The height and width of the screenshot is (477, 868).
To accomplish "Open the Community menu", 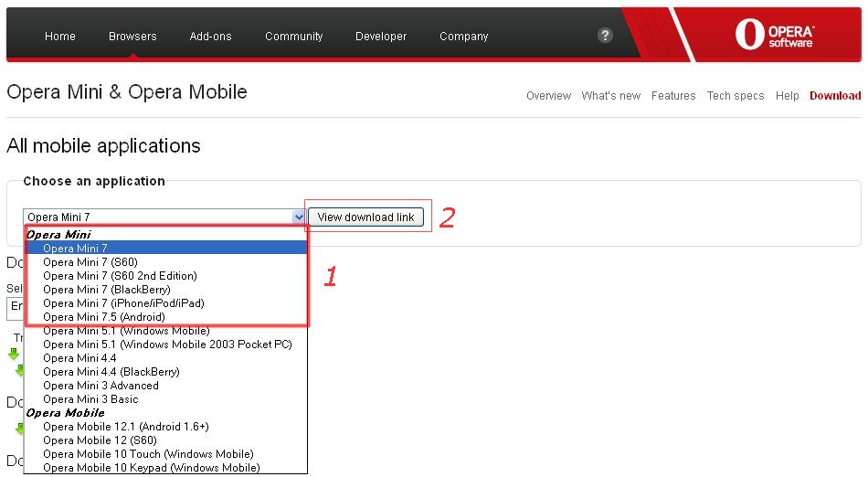I will pyautogui.click(x=293, y=36).
